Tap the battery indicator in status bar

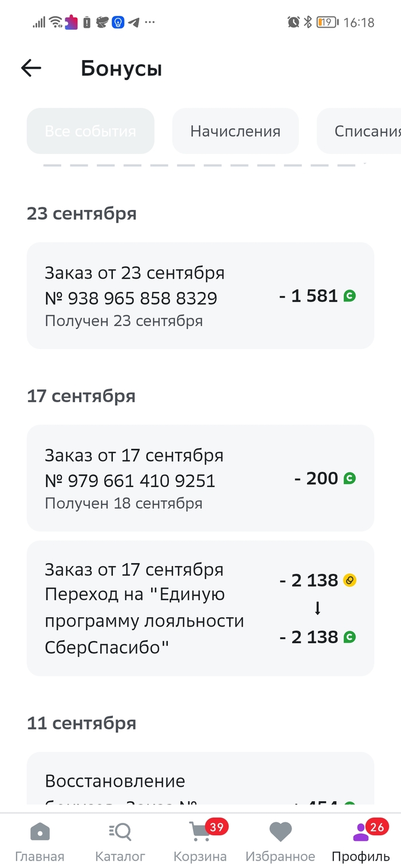click(327, 22)
